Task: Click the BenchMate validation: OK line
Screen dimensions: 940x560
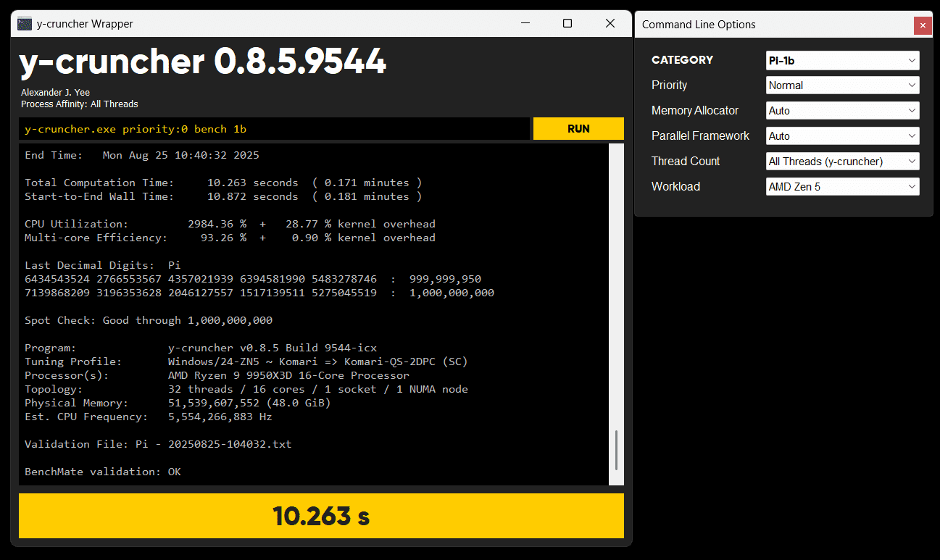Action: tap(103, 472)
